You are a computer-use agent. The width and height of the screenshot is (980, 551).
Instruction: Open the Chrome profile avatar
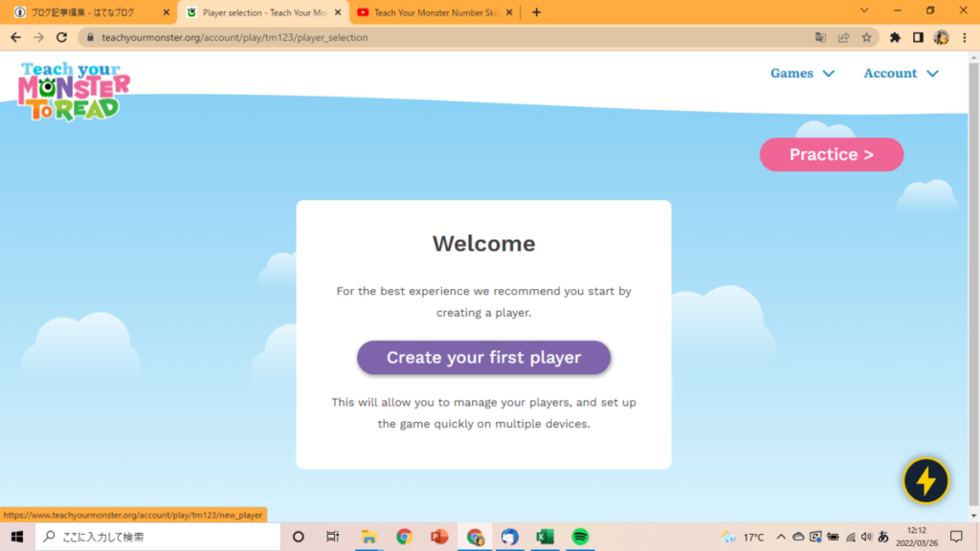pos(942,37)
